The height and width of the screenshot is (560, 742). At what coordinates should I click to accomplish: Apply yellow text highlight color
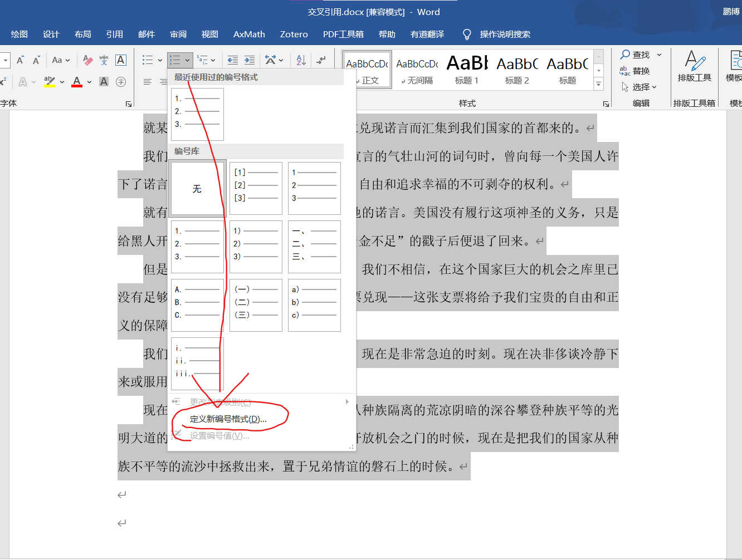[50, 82]
